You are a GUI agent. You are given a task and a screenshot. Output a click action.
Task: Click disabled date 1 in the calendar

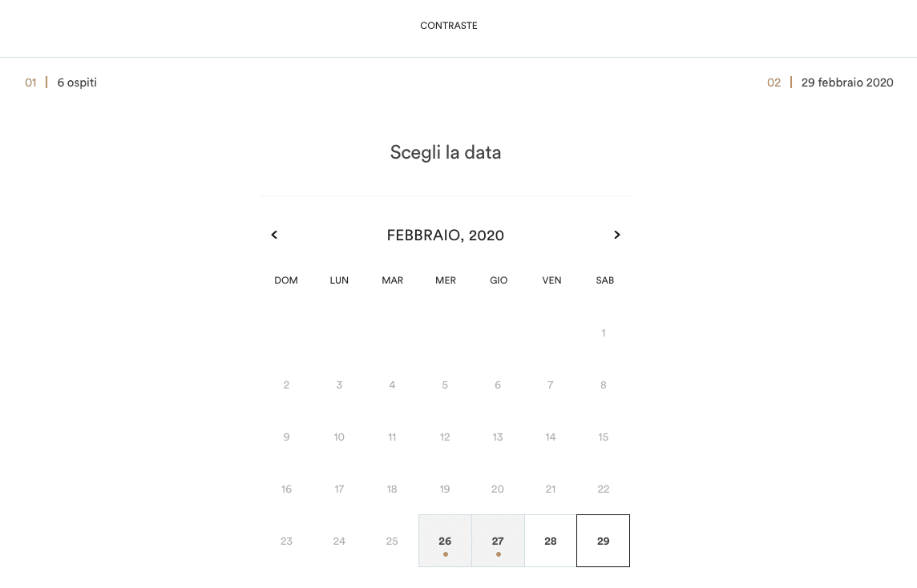click(604, 332)
